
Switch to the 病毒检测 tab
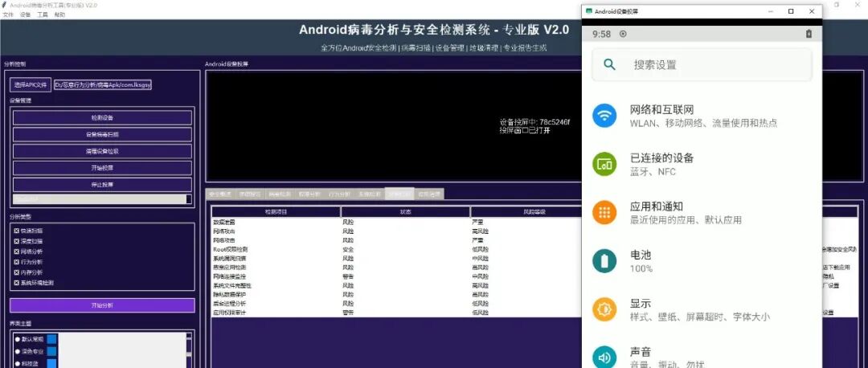(x=280, y=194)
